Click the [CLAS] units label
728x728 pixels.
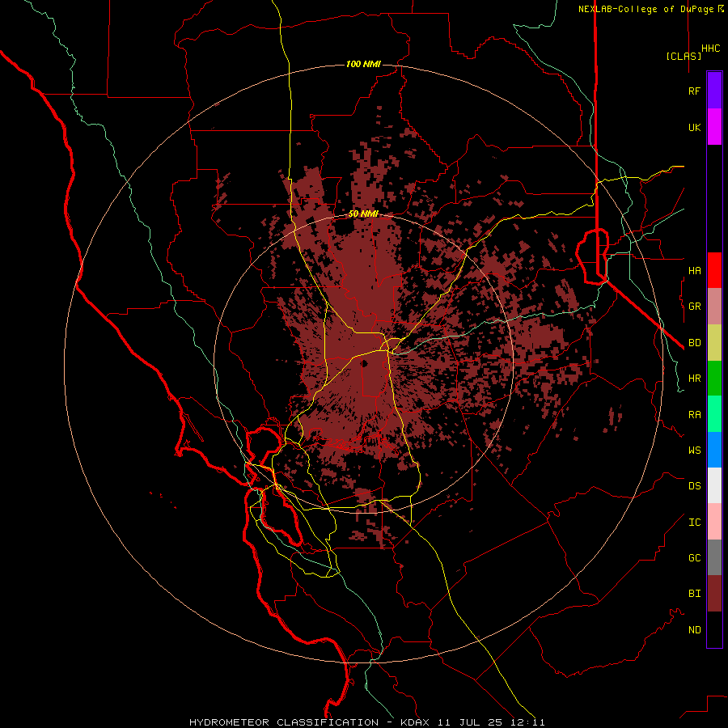point(684,56)
